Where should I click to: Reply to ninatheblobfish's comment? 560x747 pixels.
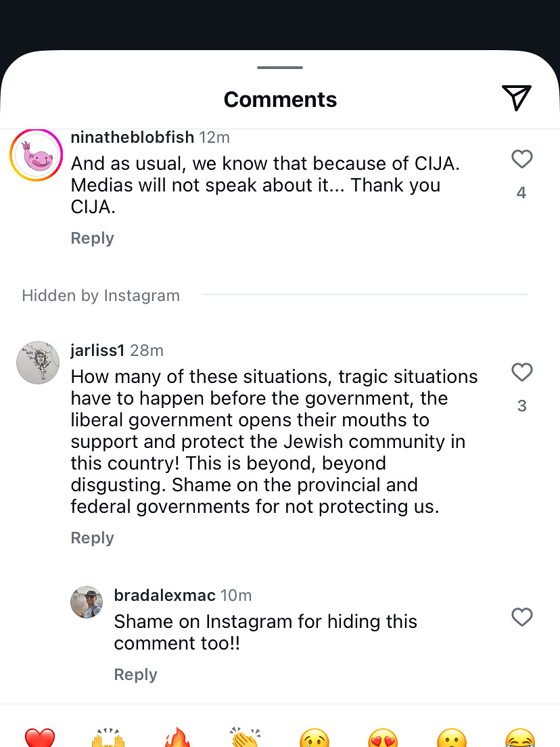coord(92,238)
